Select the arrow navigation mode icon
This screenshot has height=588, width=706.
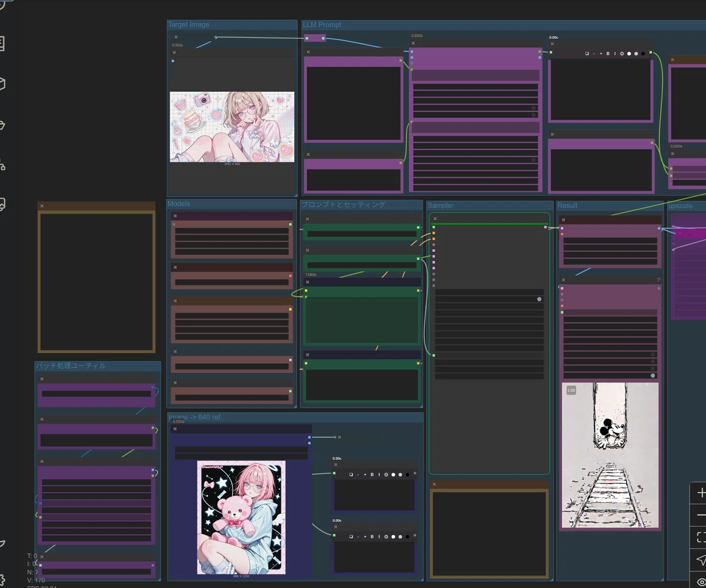pyautogui.click(x=700, y=559)
